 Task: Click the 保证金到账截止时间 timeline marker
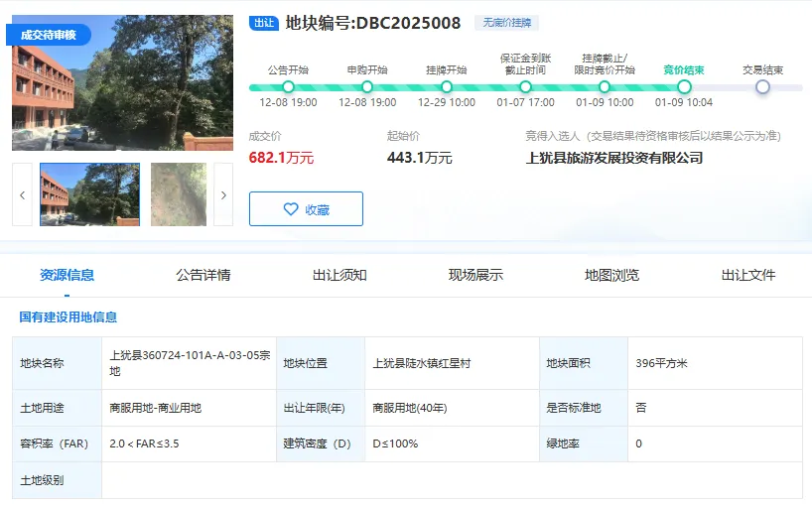pyautogui.click(x=526, y=87)
